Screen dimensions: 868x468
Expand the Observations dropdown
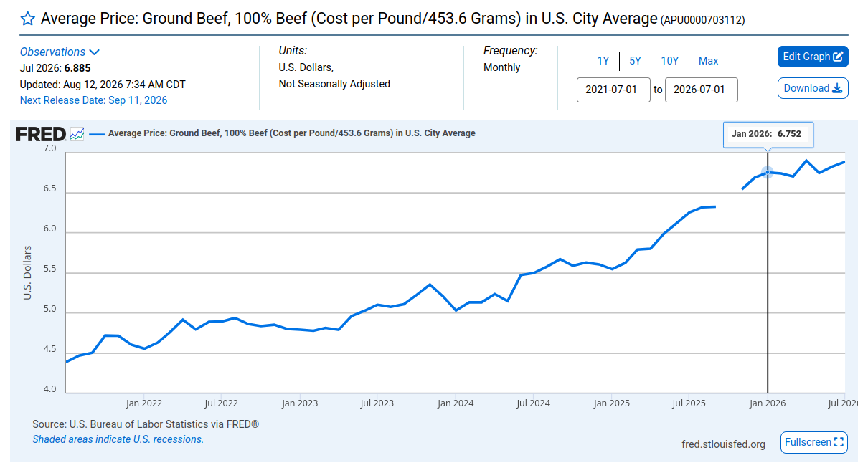tap(60, 52)
